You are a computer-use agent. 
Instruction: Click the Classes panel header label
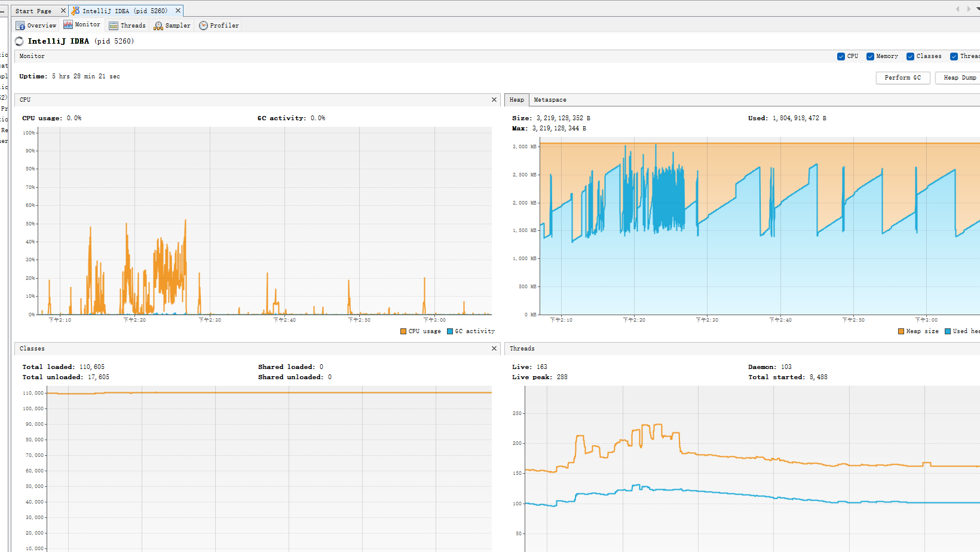[x=32, y=349]
